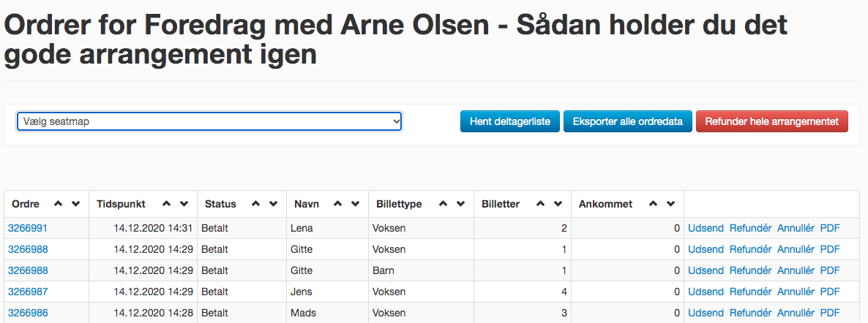The width and height of the screenshot is (868, 323).
Task: Open order 3266987 link
Action: pos(28,292)
